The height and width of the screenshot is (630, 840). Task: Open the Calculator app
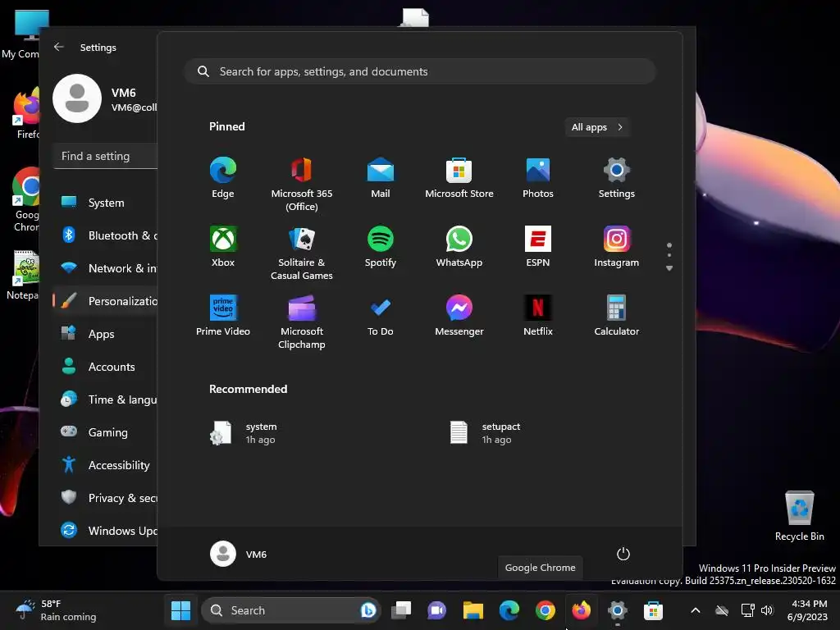coord(617,316)
